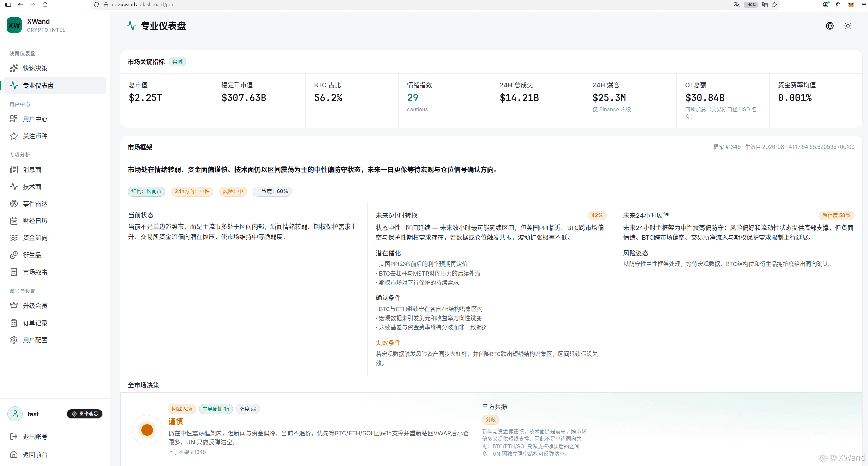The width and height of the screenshot is (868, 466).
Task: Click the 资金流向 waves icon
Action: (x=14, y=238)
